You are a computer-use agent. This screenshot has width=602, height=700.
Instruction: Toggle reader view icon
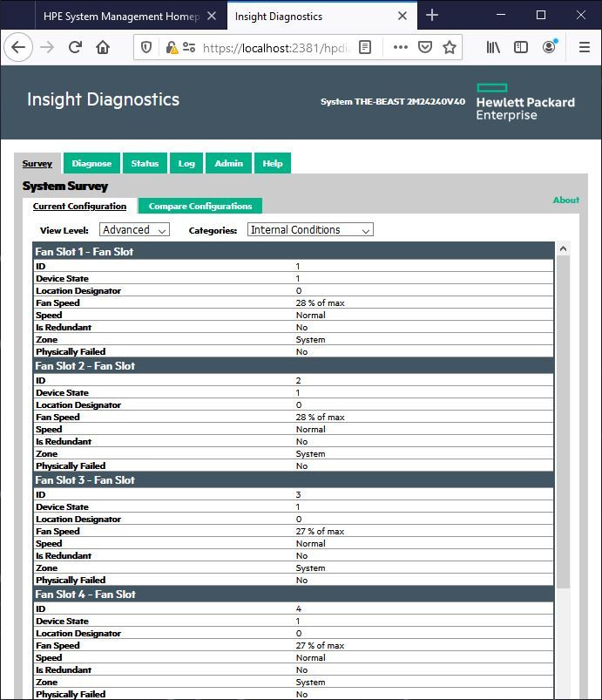tap(365, 47)
